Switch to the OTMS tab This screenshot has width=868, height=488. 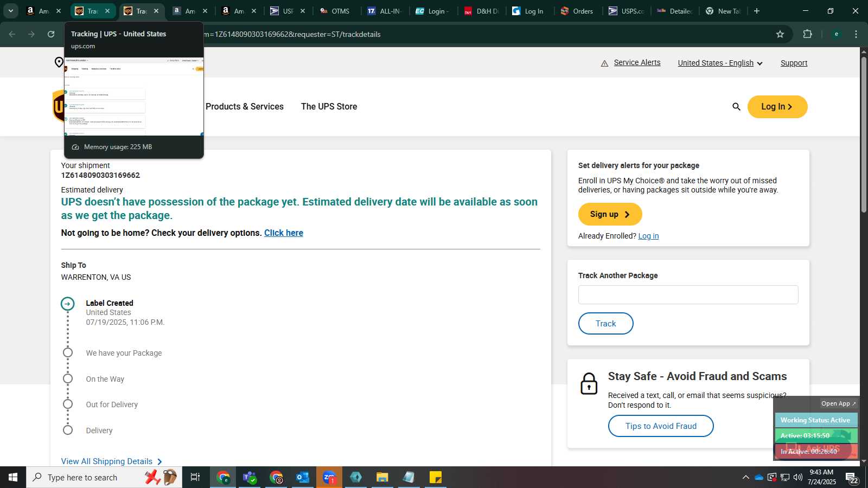tap(335, 11)
